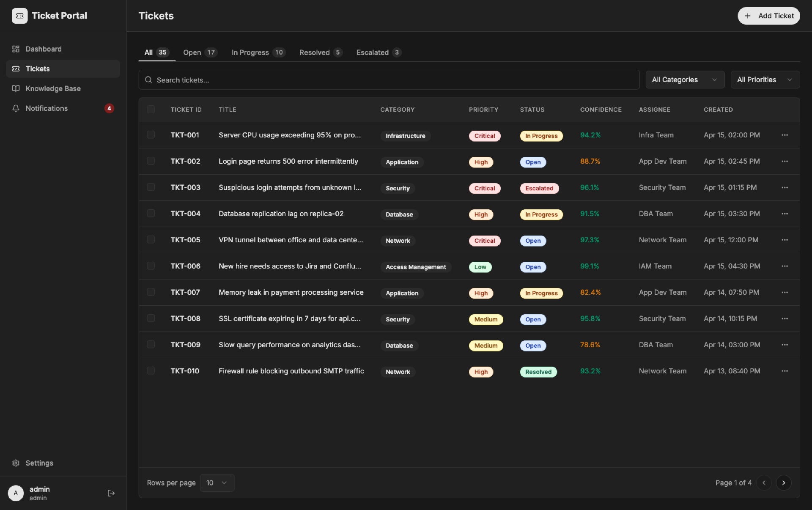Click the admin avatar at the bottom
812x510 pixels.
pos(16,493)
